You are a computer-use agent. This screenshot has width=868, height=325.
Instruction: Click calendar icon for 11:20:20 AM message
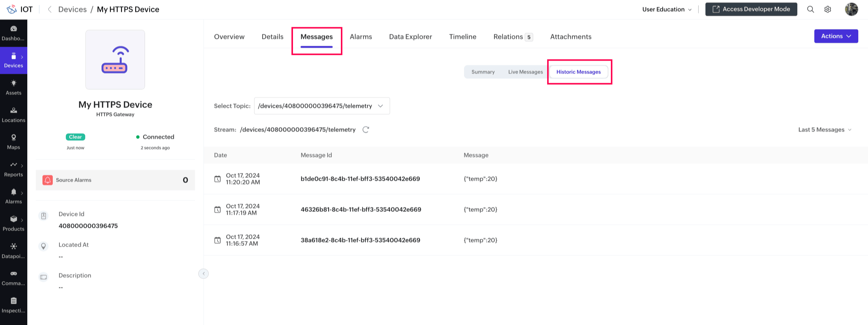[218, 179]
